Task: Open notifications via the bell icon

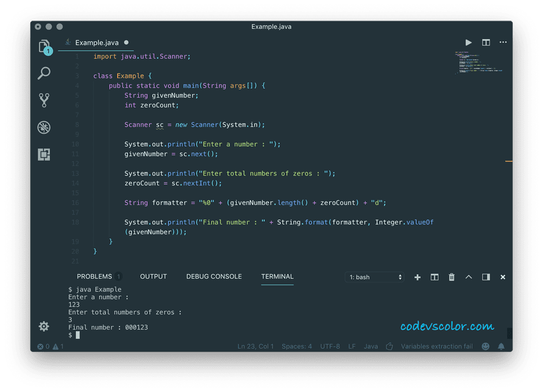Action: point(501,346)
